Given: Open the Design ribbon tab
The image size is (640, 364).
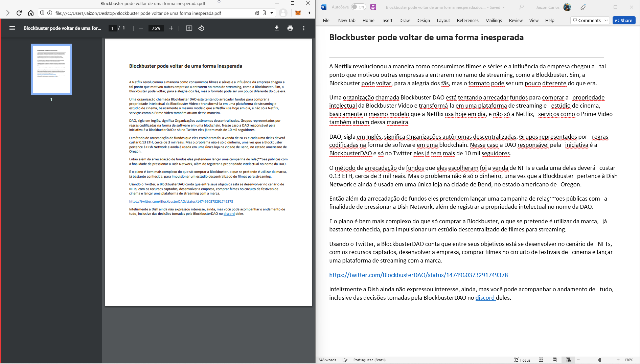Looking at the screenshot, I should pos(423,20).
